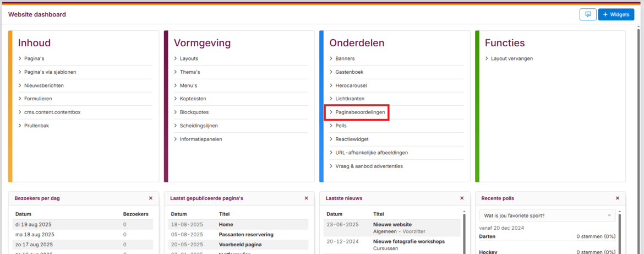The image size is (644, 254).
Task: Open Banners under Onderdelen
Action: click(x=345, y=58)
